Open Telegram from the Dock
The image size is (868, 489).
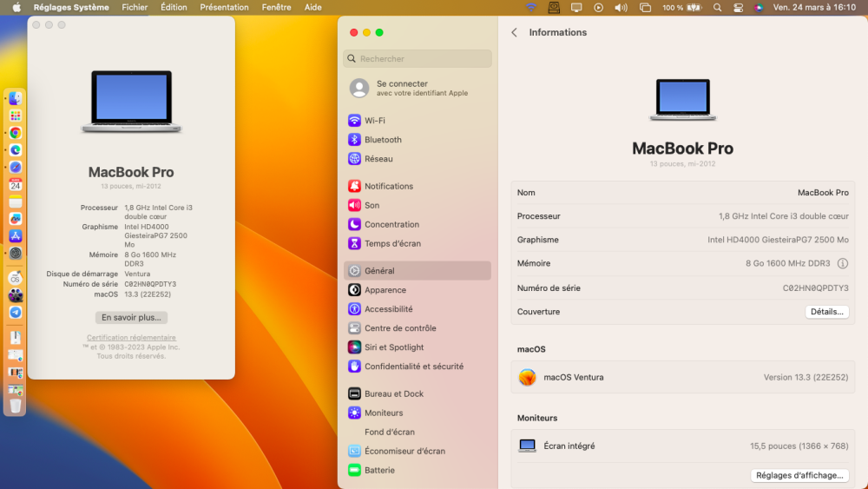tap(16, 313)
